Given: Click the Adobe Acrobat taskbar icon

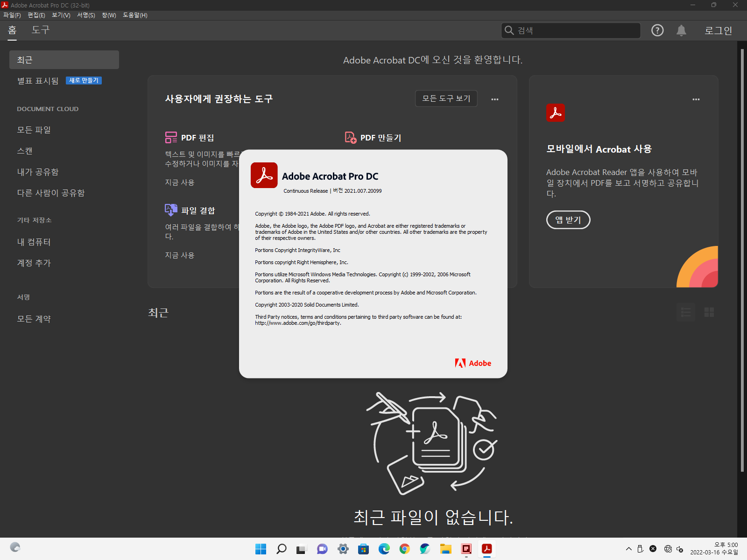Looking at the screenshot, I should (487, 549).
